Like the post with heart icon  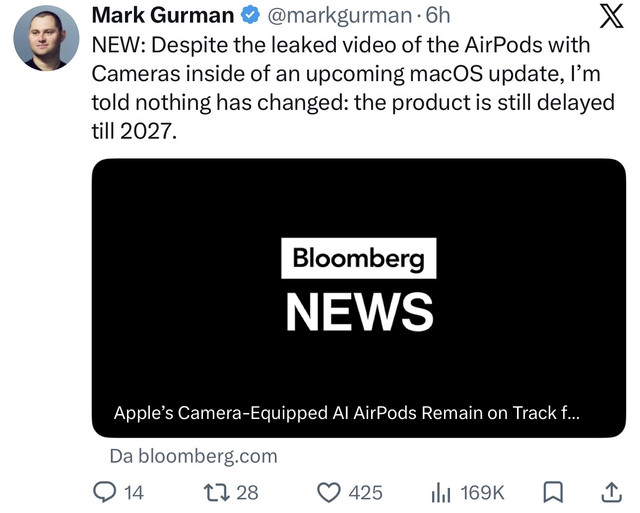click(329, 492)
